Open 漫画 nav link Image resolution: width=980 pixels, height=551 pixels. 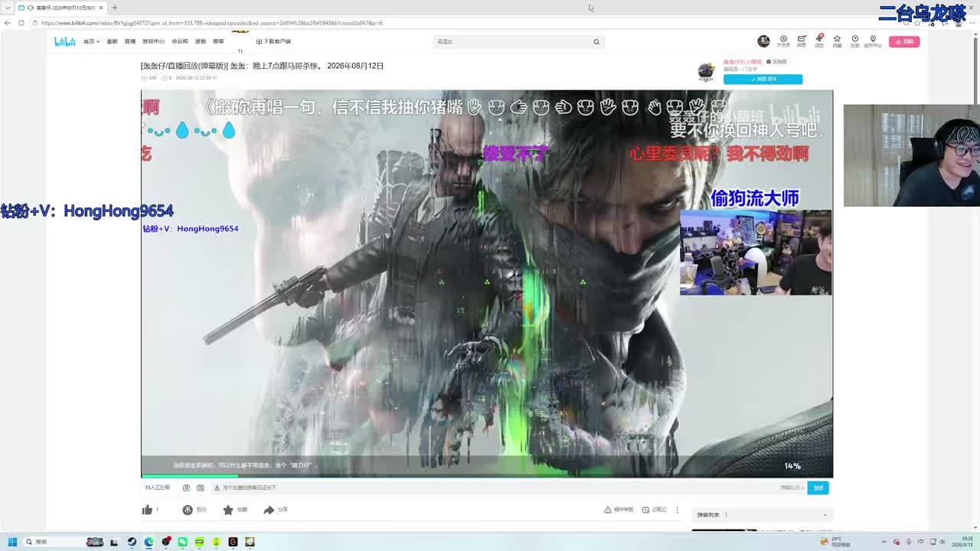pyautogui.click(x=201, y=41)
